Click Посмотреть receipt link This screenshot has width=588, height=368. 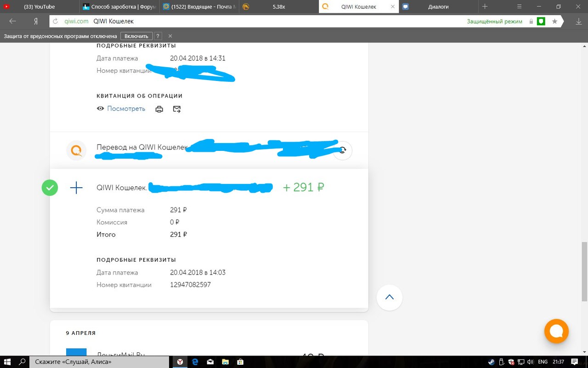pyautogui.click(x=126, y=109)
